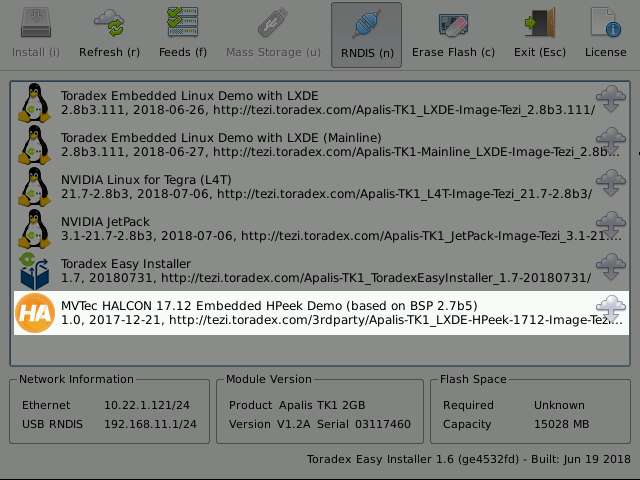
Task: Click cloud download icon for LXDE 2018-06-26 image
Action: (611, 99)
